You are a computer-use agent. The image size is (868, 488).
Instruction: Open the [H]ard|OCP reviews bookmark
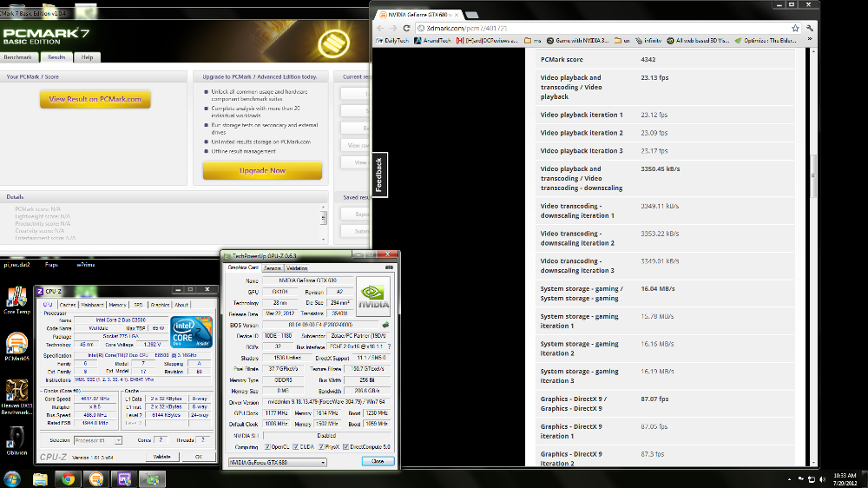pyautogui.click(x=487, y=41)
